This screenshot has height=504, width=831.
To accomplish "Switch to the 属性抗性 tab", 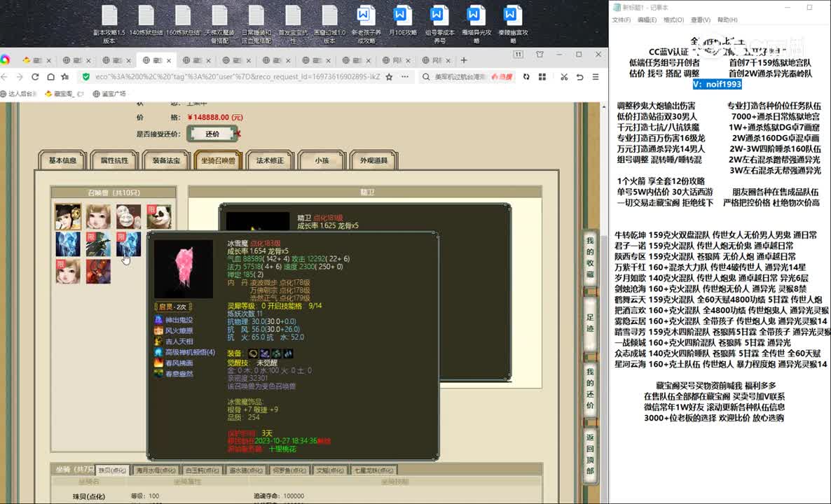I will coord(114,160).
